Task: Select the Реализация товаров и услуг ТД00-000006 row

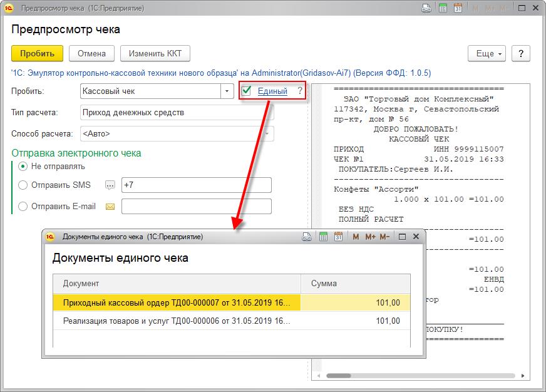Action: 232,321
